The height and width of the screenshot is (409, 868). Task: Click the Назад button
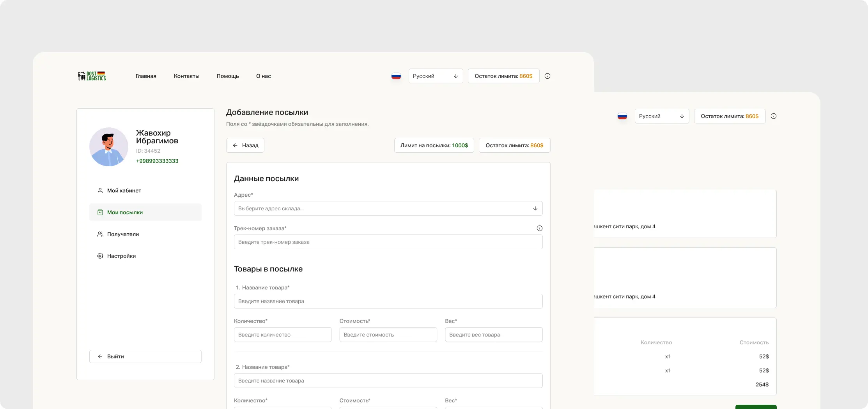[x=245, y=145]
